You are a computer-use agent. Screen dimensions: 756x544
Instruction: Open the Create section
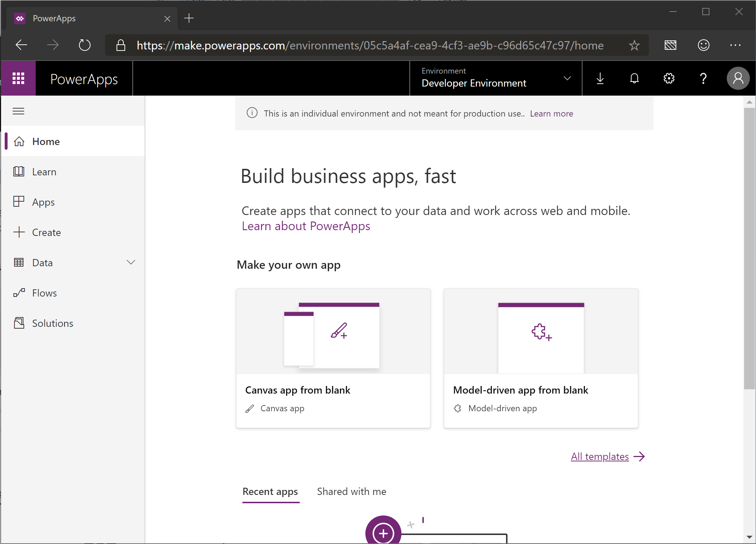46,232
